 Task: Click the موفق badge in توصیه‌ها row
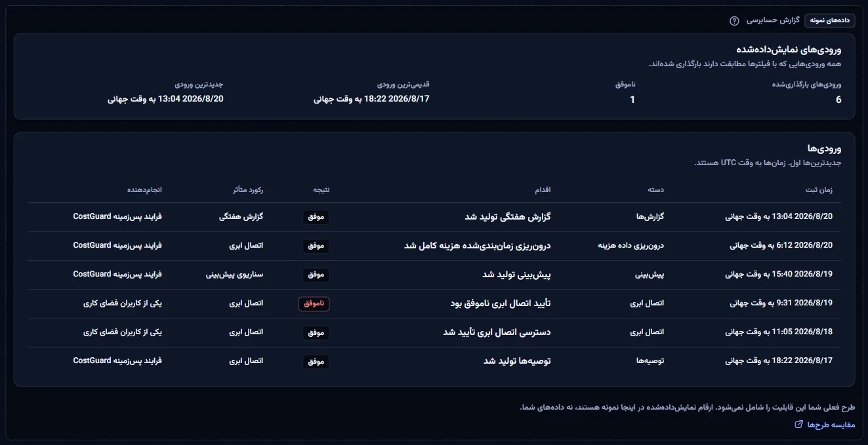pyautogui.click(x=316, y=362)
